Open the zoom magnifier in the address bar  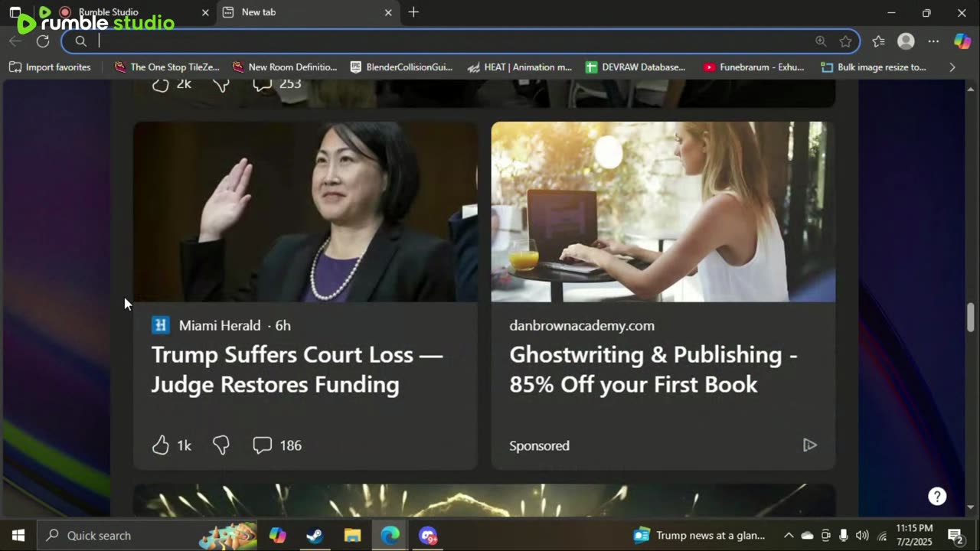tap(821, 41)
